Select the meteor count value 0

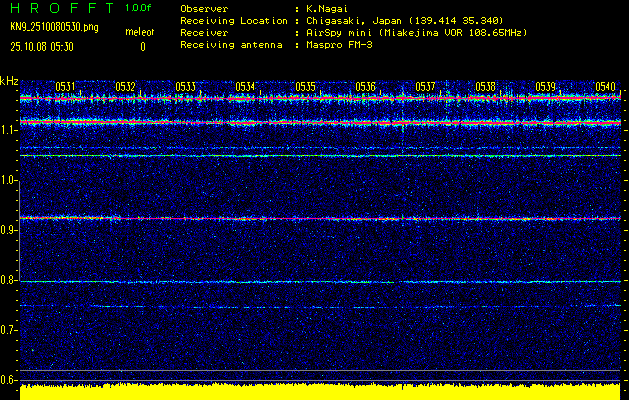pyautogui.click(x=142, y=46)
